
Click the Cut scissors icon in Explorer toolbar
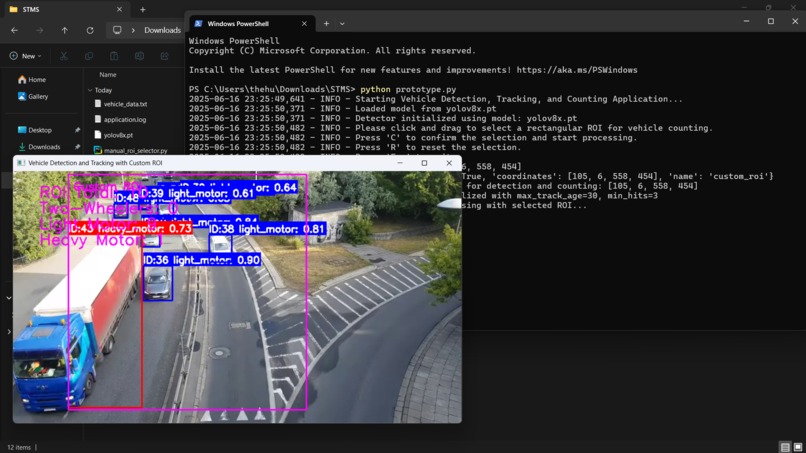pos(64,56)
